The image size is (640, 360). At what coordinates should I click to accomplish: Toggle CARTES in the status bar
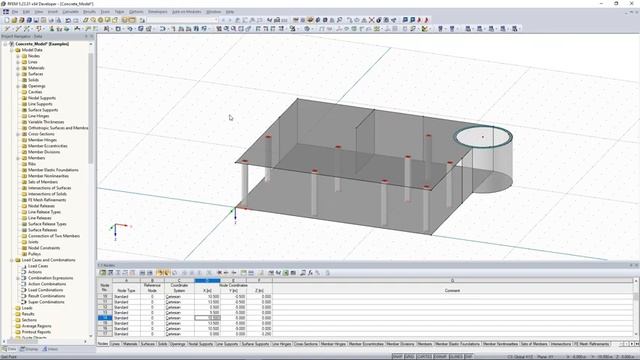pyautogui.click(x=424, y=357)
